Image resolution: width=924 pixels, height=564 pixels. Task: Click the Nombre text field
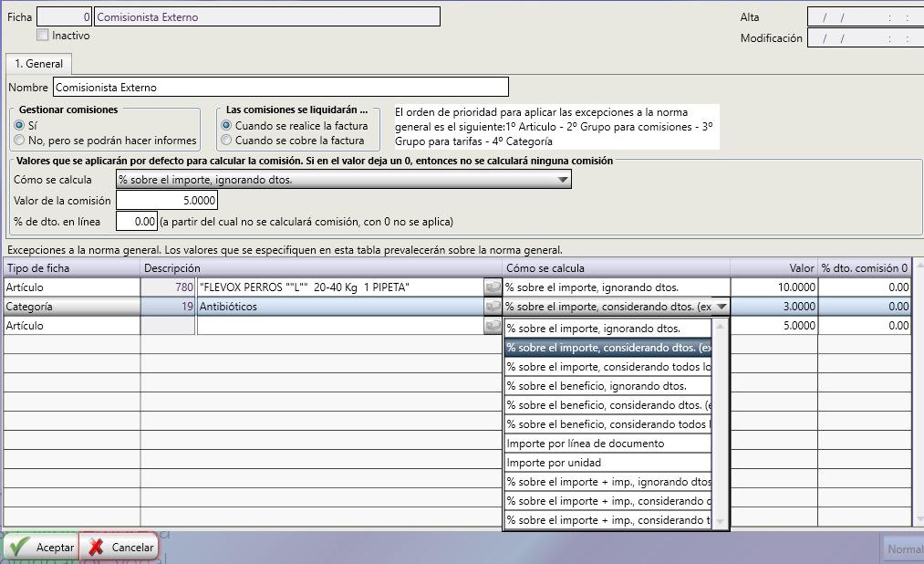coord(280,88)
